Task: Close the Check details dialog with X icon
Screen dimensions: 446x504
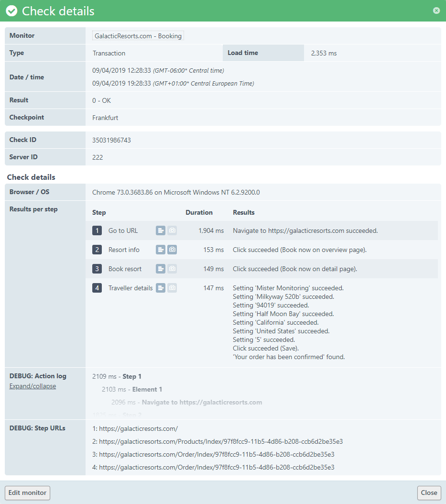Action: [x=436, y=11]
